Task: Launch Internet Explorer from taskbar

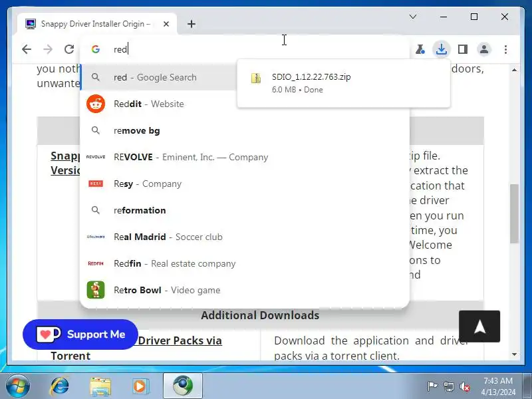Action: point(60,386)
